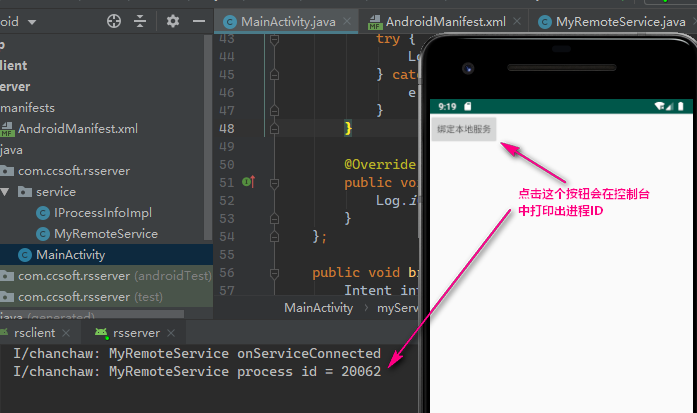Toggle fold marker on line 43
Screen dimensions: 697x413
point(274,40)
